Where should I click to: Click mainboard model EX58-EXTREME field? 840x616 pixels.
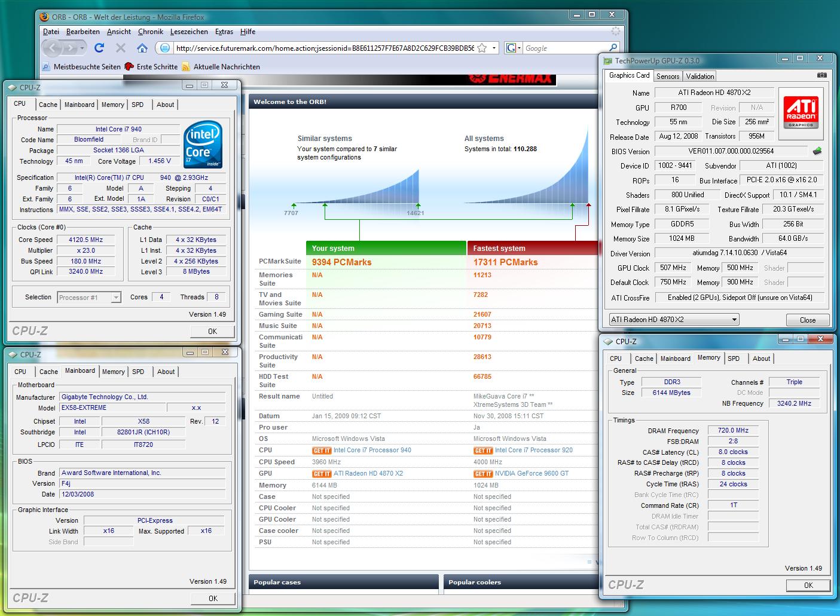click(x=112, y=408)
